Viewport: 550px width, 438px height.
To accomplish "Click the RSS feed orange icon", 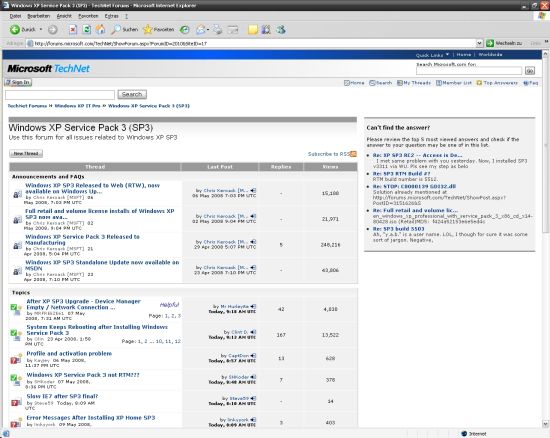I will click(353, 154).
